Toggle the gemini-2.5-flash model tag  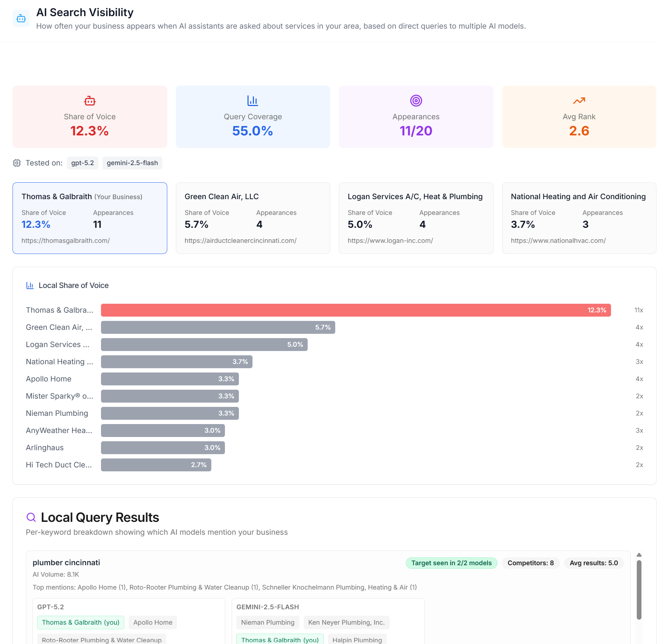coord(132,163)
